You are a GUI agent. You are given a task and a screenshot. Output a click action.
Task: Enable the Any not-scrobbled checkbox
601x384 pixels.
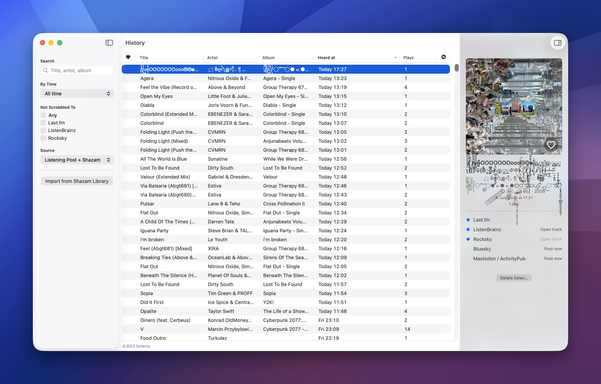point(43,115)
